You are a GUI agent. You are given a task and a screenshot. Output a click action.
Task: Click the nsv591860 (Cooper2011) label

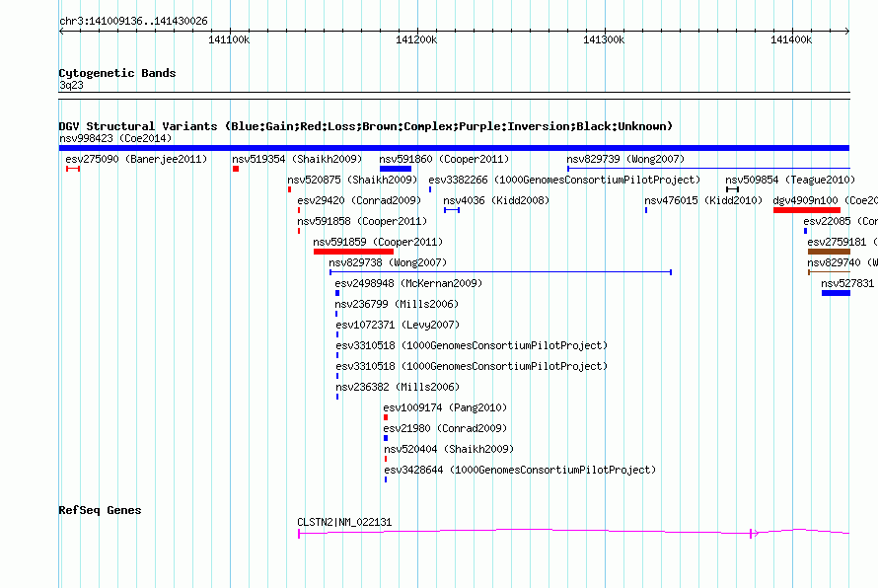point(444,159)
